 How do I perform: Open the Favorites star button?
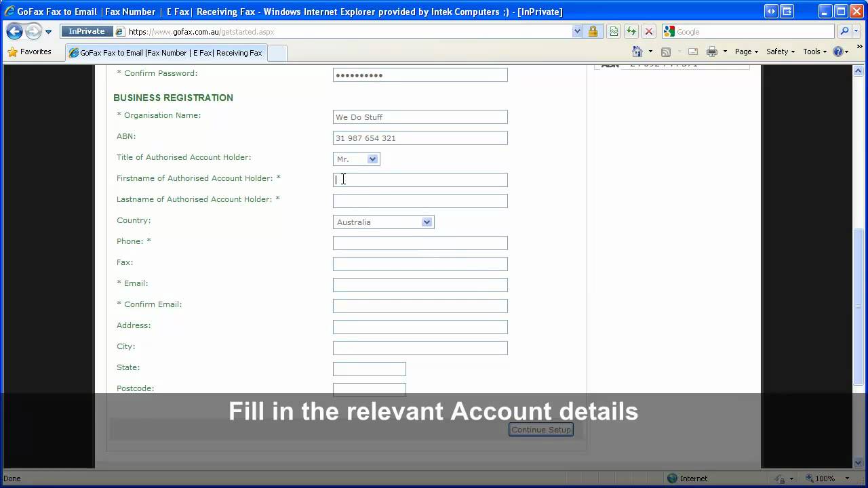pyautogui.click(x=30, y=52)
